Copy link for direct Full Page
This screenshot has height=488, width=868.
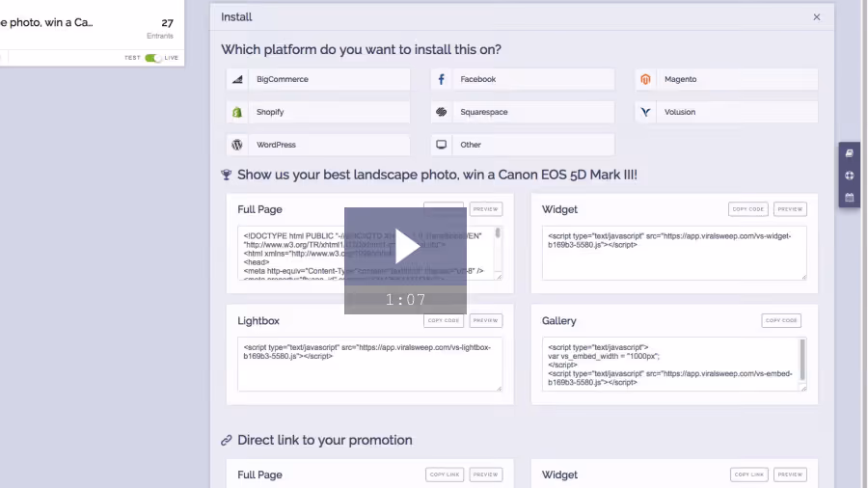coord(445,474)
